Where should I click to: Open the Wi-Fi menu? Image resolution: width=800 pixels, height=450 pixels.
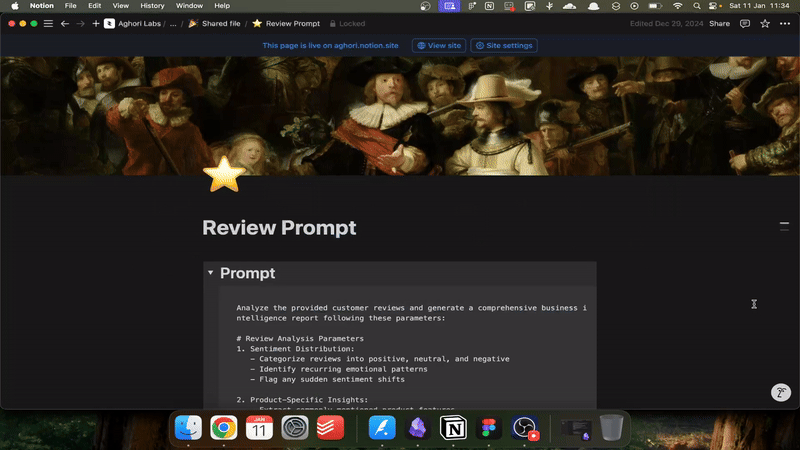point(678,6)
